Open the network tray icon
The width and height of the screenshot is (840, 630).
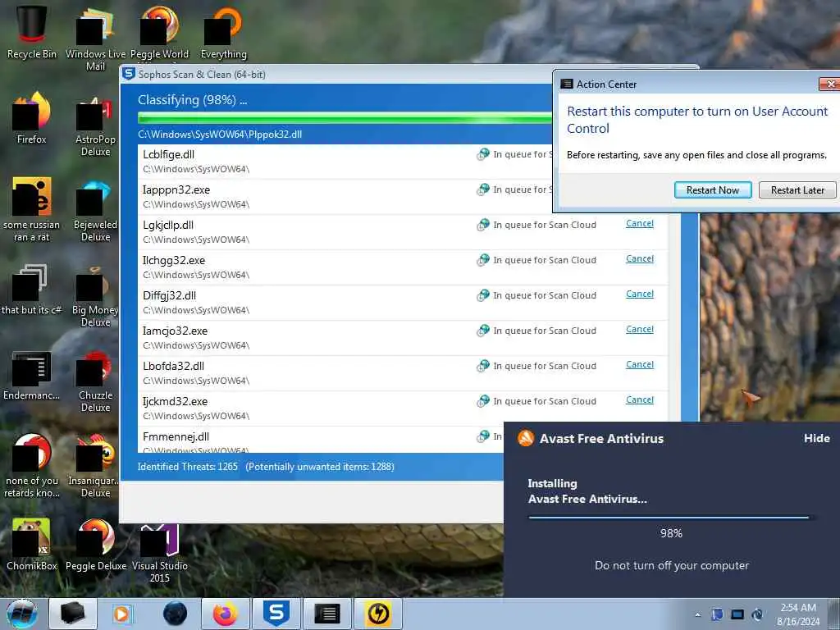737,614
